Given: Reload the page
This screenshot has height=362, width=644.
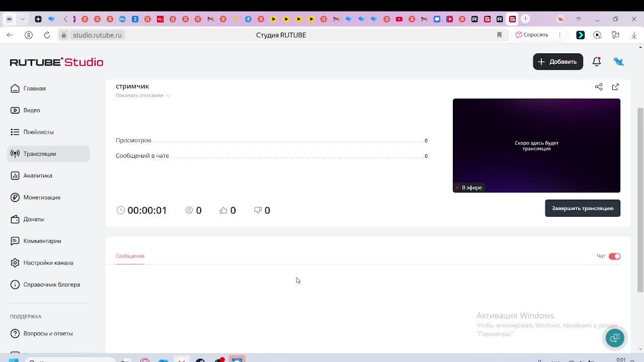Looking at the screenshot, I should (x=47, y=35).
